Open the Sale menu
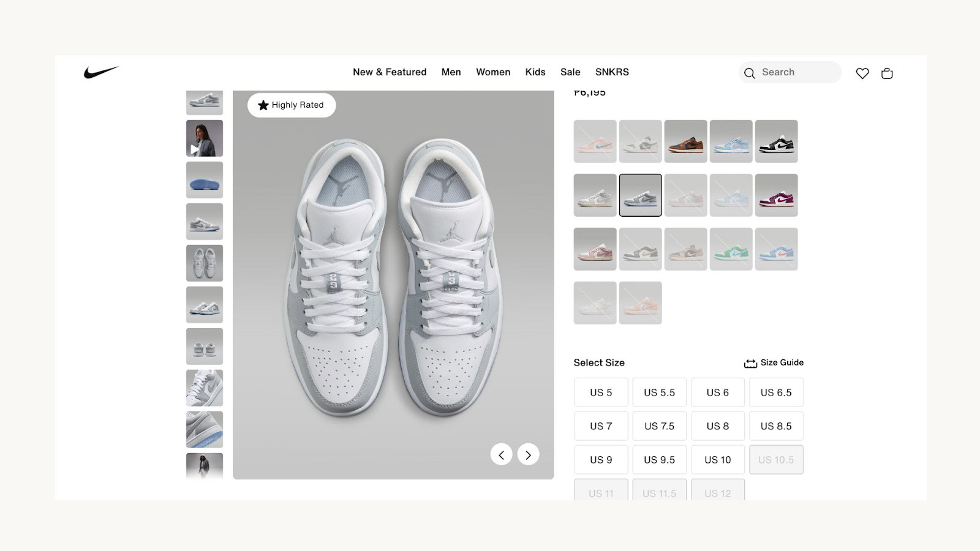The height and width of the screenshot is (551, 980). click(x=570, y=72)
